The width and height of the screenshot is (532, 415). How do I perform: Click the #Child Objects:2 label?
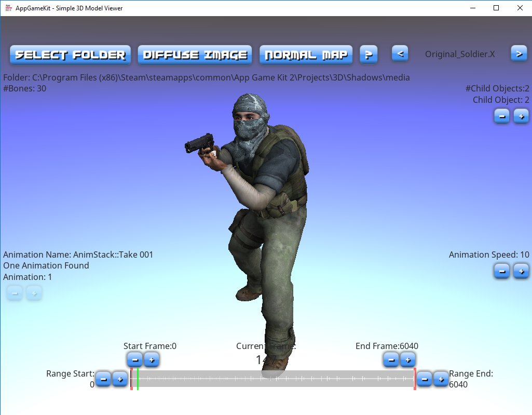(497, 89)
